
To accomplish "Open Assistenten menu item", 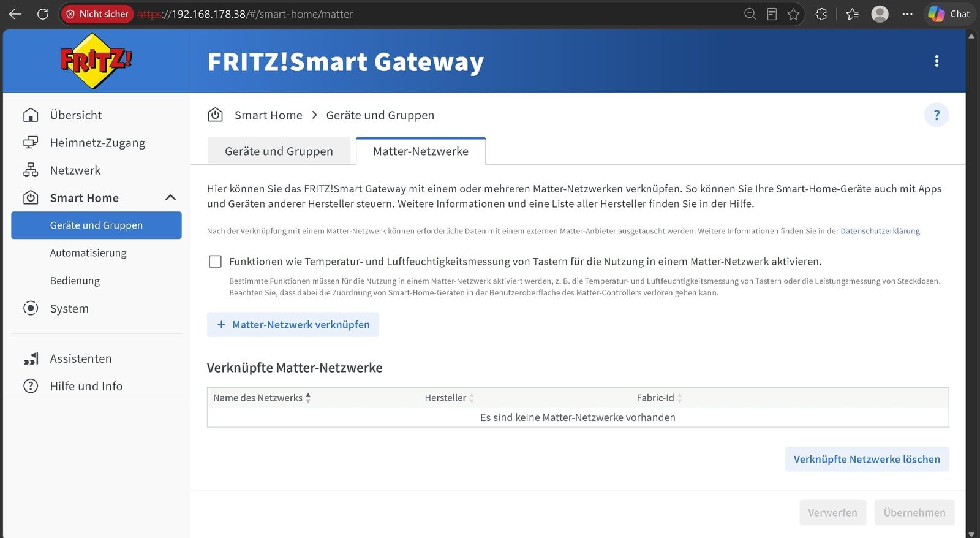I will tap(81, 358).
